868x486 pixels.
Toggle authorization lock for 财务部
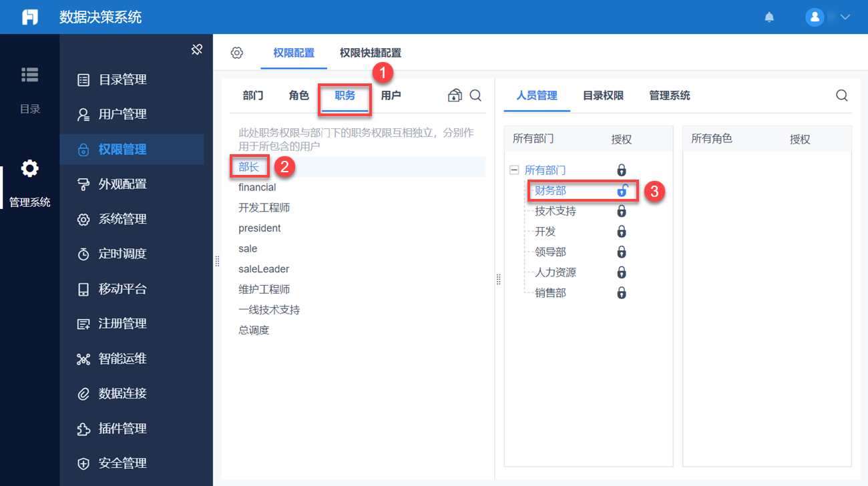pyautogui.click(x=622, y=191)
